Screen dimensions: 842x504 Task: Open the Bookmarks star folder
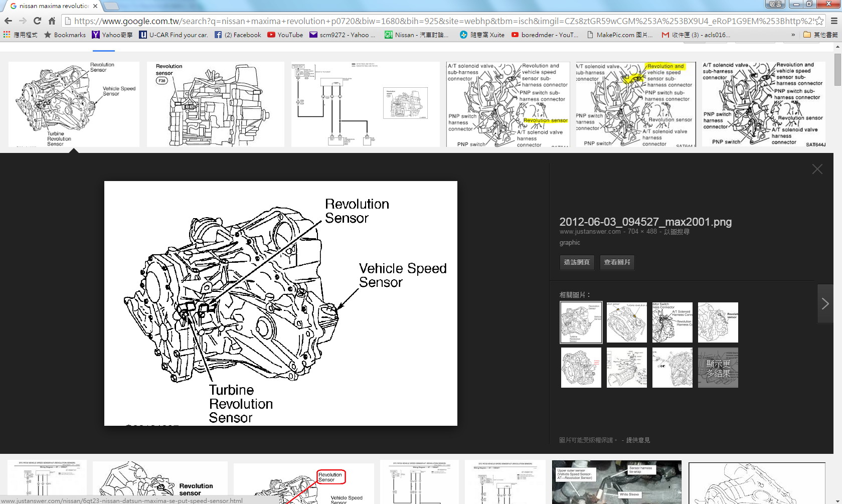tap(65, 35)
